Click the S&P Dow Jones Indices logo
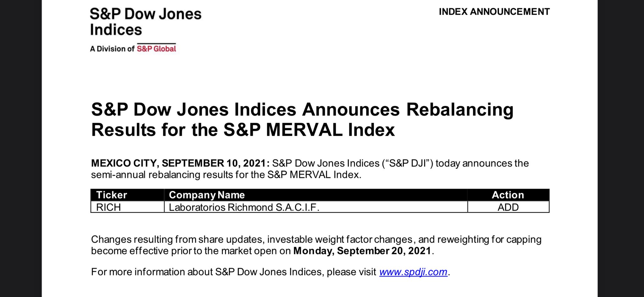The image size is (644, 297). [x=145, y=22]
